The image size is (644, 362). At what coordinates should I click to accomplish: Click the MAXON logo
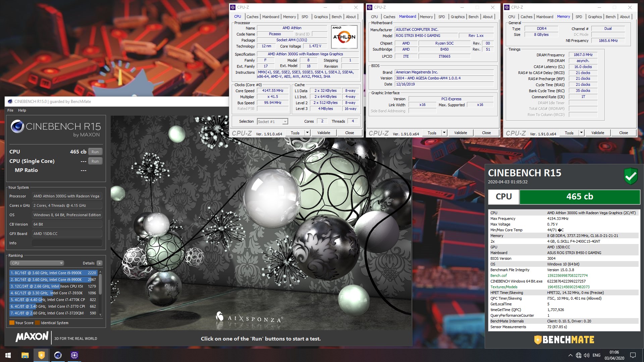pyautogui.click(x=32, y=337)
